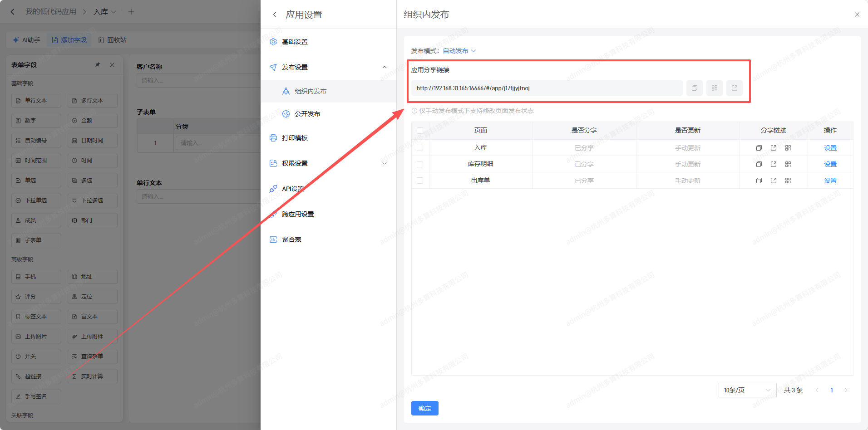
Task: Click the 客户名称 input field
Action: coord(198,80)
